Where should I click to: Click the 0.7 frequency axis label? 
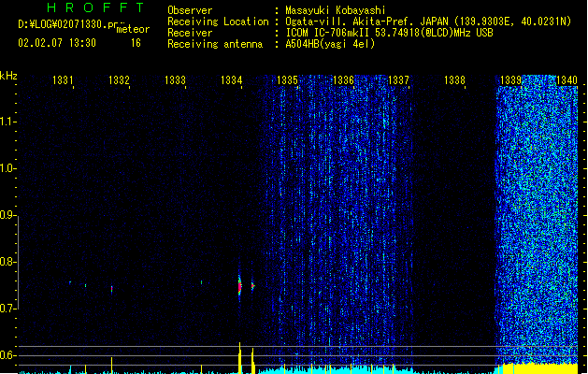7,309
